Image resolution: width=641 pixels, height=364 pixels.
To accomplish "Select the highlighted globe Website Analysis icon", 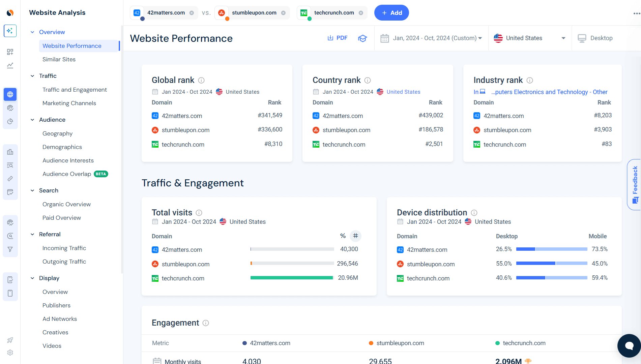I will click(10, 94).
